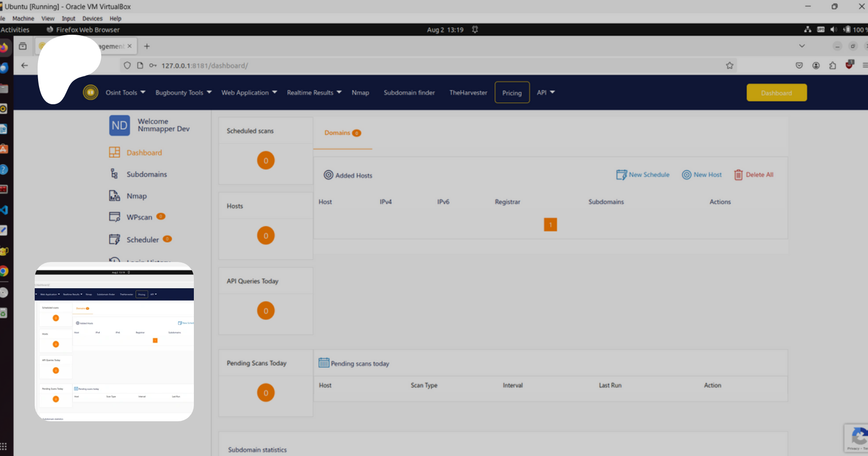Open the Bugbounty Tools dropdown
This screenshot has height=456, width=868.
click(x=183, y=93)
